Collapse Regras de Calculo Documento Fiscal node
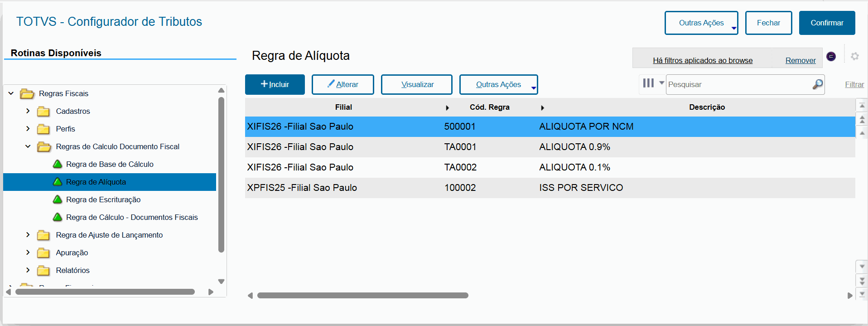Viewport: 868px width, 326px height. [28, 146]
